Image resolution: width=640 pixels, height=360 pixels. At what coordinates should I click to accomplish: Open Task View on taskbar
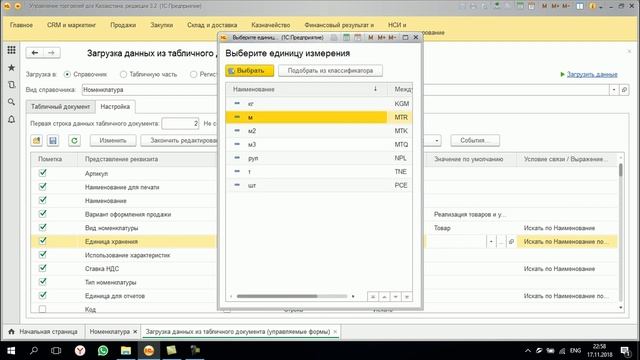click(x=56, y=351)
